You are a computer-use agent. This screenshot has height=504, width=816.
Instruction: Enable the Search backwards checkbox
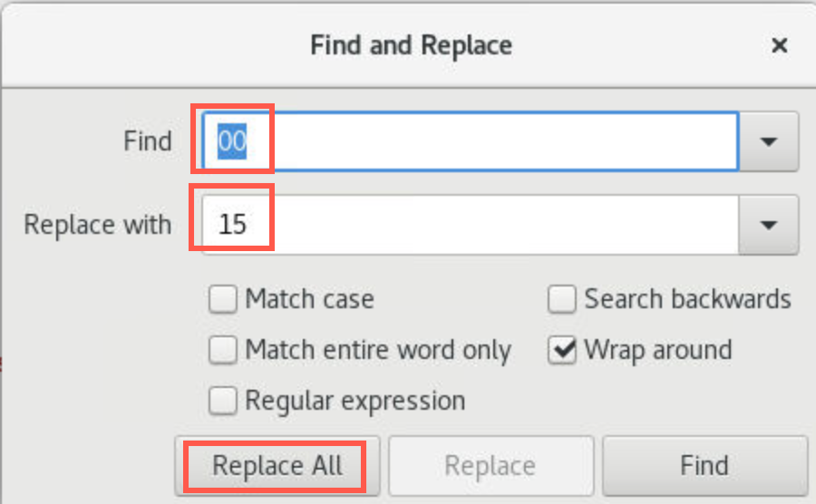pyautogui.click(x=561, y=299)
